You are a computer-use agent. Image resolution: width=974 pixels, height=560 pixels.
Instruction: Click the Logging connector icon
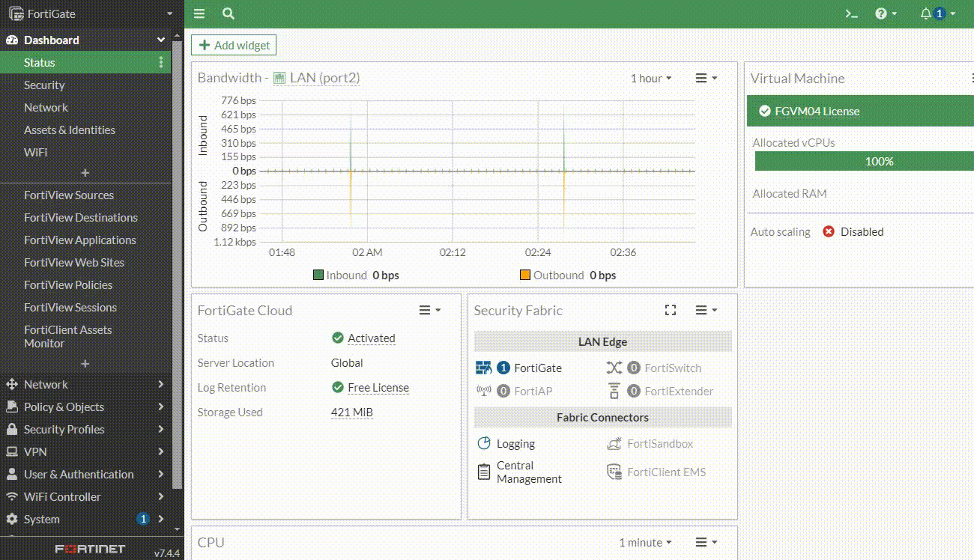[x=484, y=443]
